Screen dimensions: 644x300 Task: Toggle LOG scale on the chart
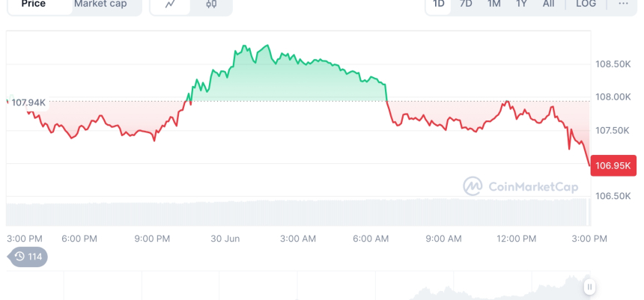point(586,4)
